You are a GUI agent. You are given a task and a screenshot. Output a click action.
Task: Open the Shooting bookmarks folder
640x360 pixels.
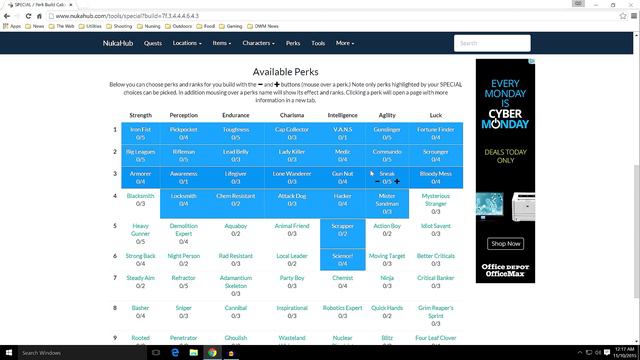(119, 26)
